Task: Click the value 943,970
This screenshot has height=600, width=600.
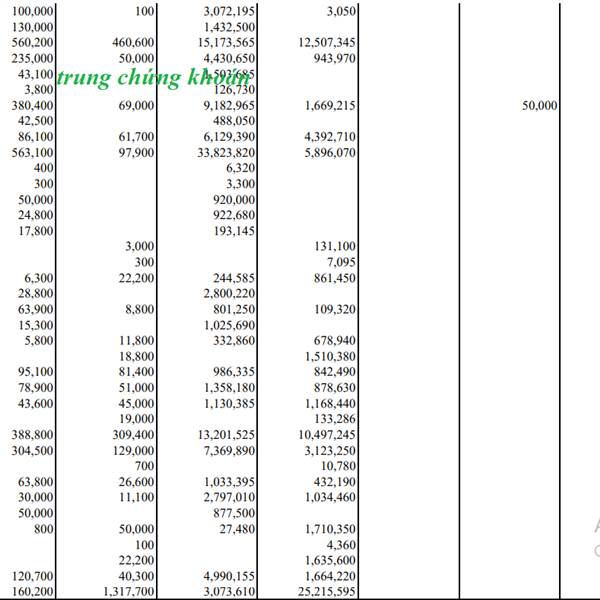Action: tap(335, 59)
